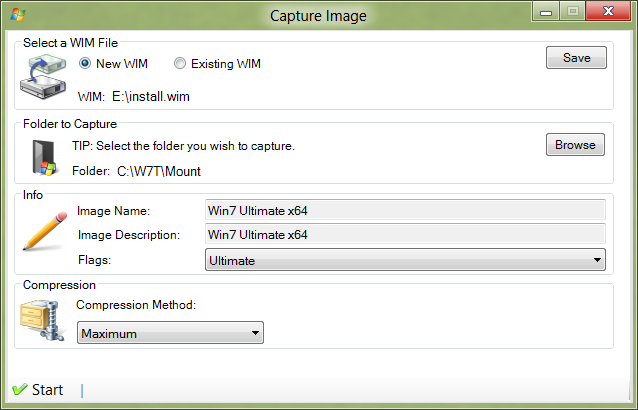Click Start to begin capture
The width and height of the screenshot is (638, 410).
click(x=47, y=390)
